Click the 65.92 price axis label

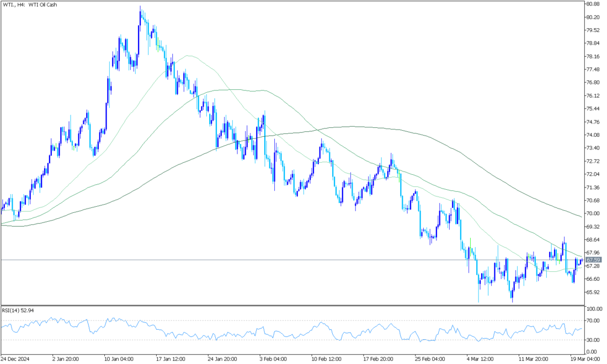tap(593, 292)
